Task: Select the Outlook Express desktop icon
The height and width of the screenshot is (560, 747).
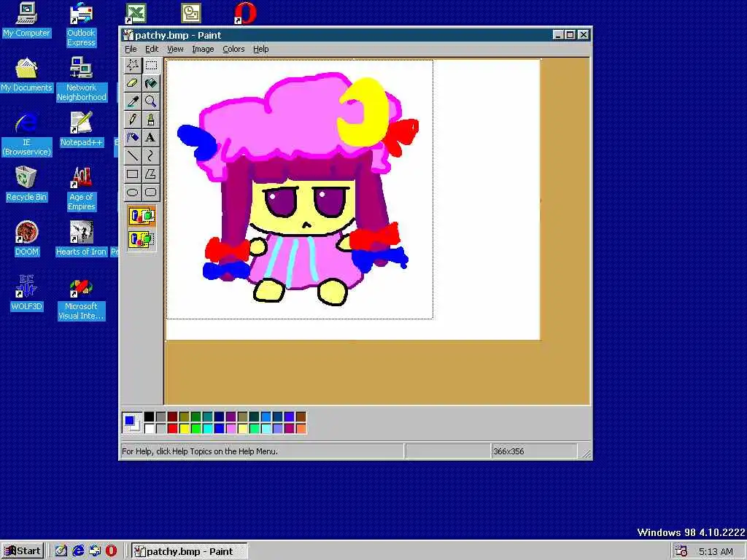Action: point(81,25)
